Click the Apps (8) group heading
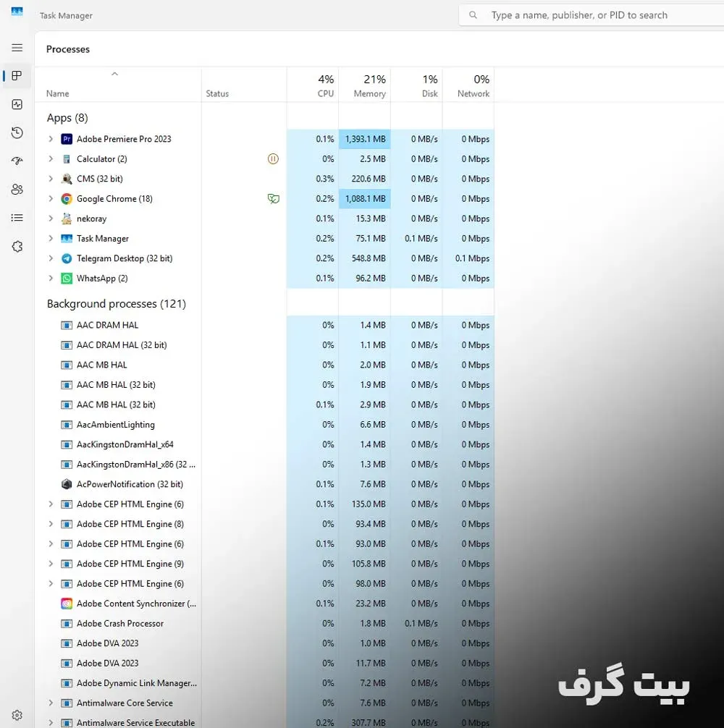724x728 pixels. (x=67, y=118)
